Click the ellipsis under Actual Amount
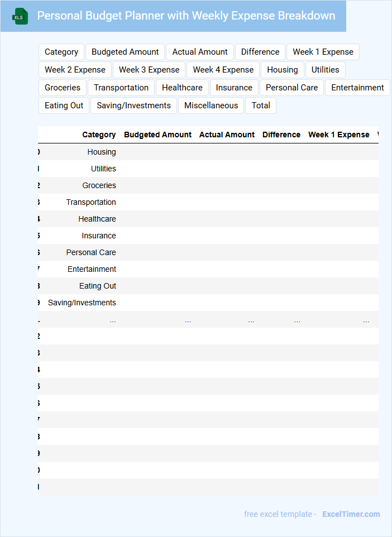 251,321
